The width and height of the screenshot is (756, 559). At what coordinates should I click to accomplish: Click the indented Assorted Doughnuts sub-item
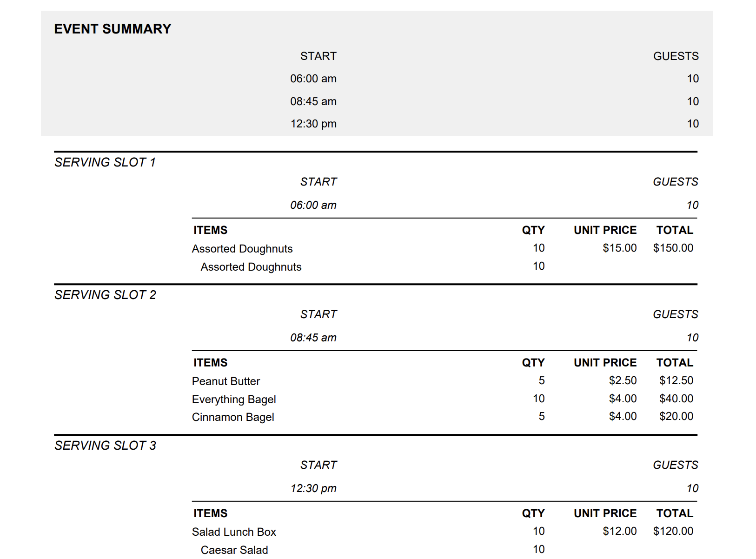point(251,267)
